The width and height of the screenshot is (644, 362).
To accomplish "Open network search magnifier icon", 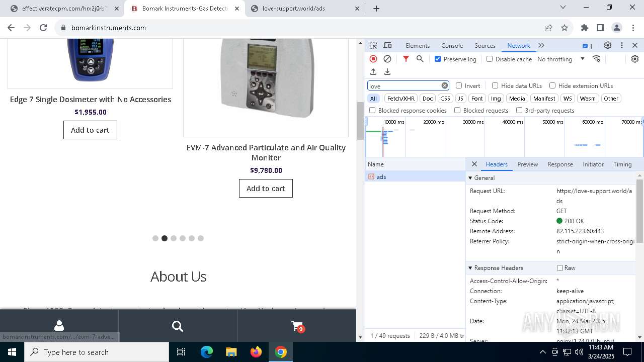I will 420,59.
